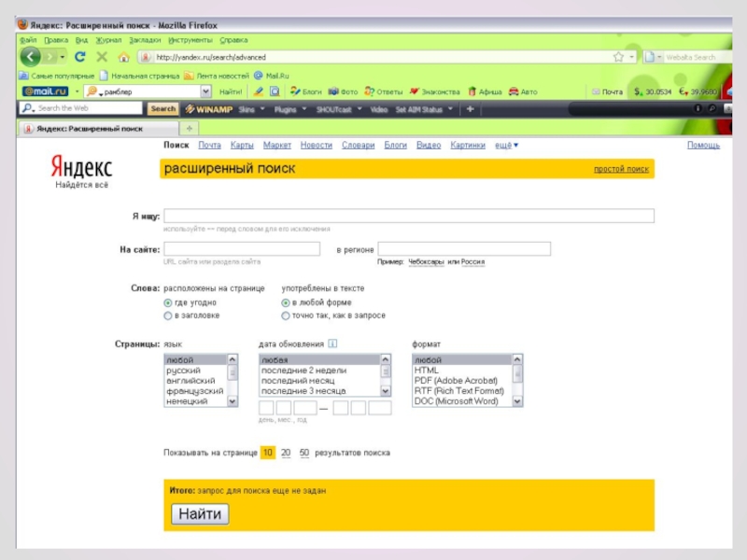Expand the Winamp Skins dropdown

(250, 109)
